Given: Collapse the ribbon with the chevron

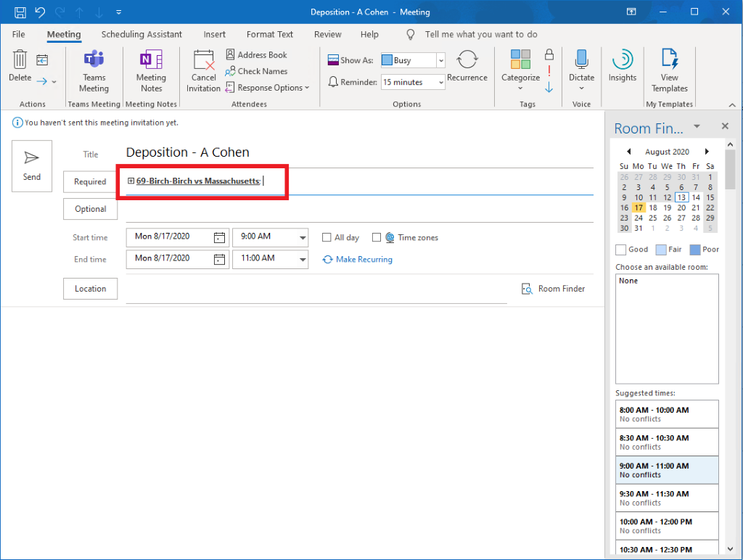Looking at the screenshot, I should coord(732,104).
